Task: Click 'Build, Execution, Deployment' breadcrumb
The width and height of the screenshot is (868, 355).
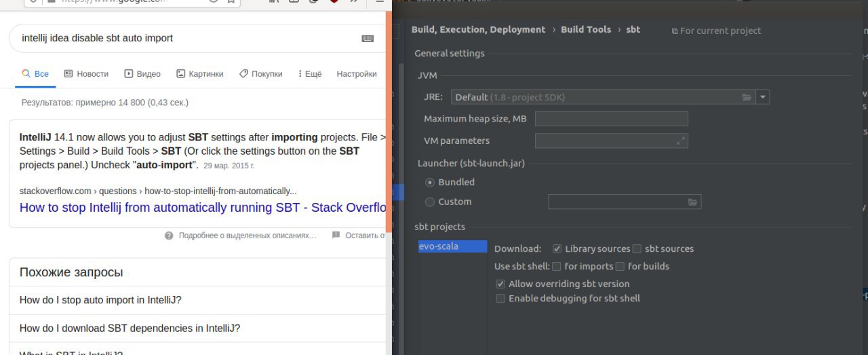Action: 478,30
